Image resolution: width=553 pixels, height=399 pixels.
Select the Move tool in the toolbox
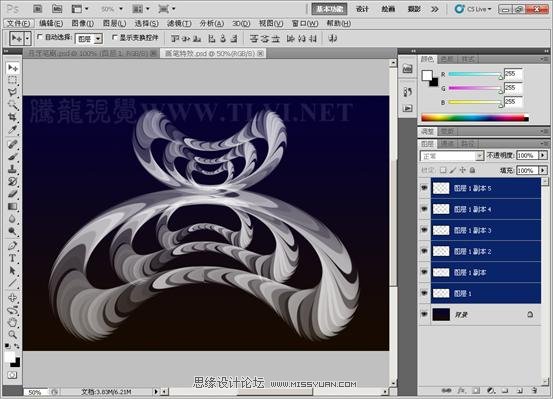[x=13, y=67]
